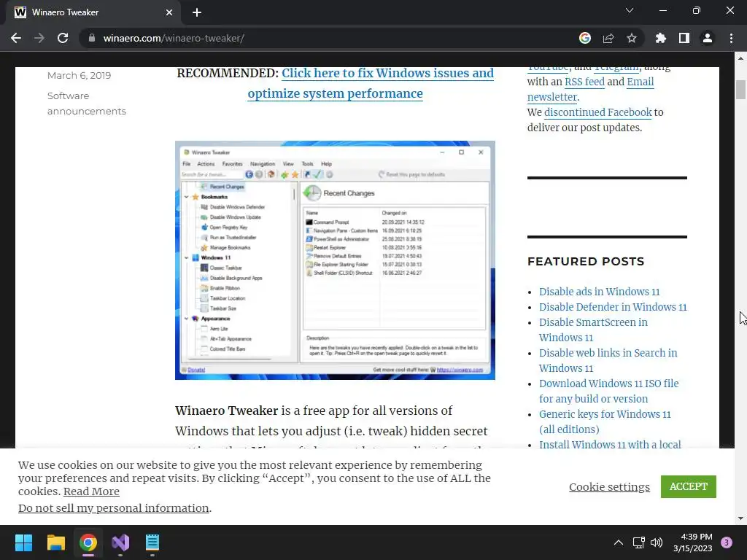Open Download Windows 11 ISO file post
This screenshot has height=560, width=747.
point(609,391)
